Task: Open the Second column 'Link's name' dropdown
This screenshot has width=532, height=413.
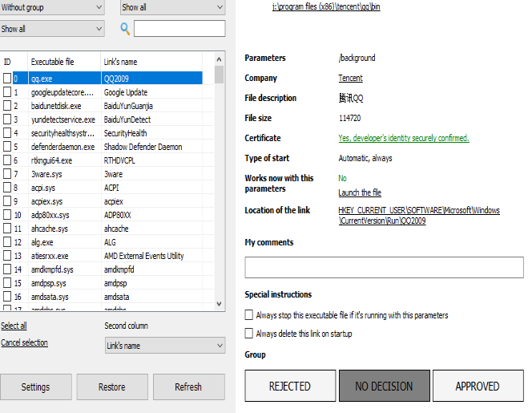Action: 165,345
